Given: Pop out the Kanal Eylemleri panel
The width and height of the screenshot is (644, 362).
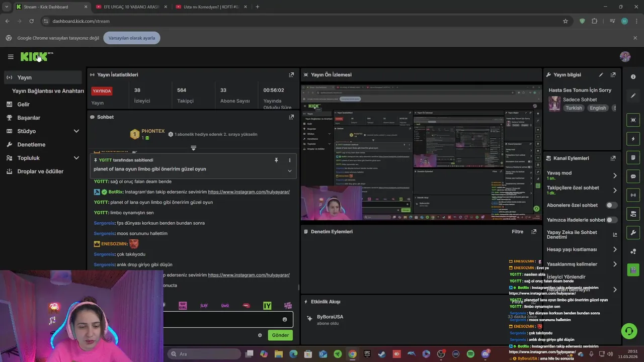Looking at the screenshot, I should 613,158.
